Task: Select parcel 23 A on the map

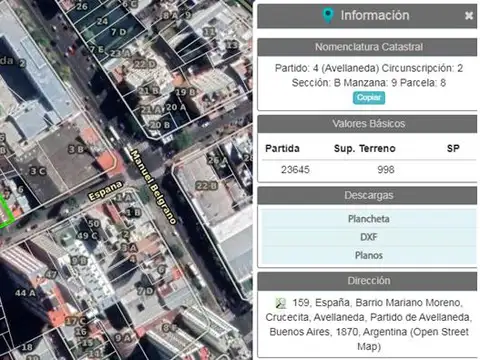Action: coord(120,53)
